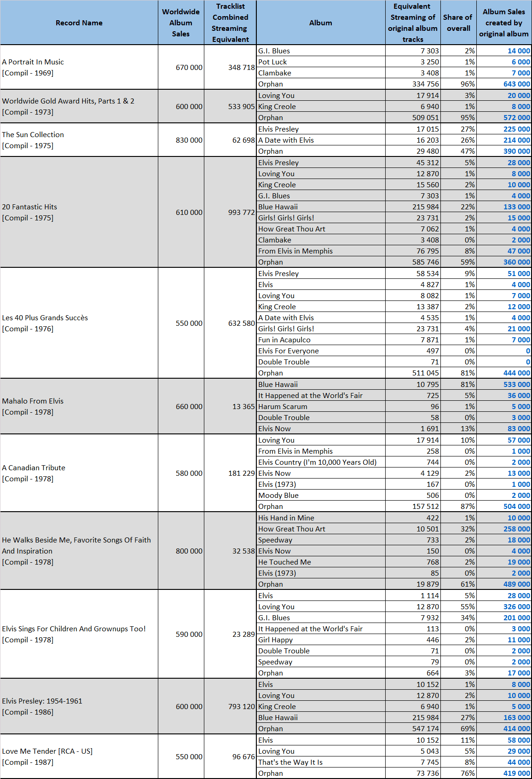The image size is (532, 779).
Task: Click album sales value 419 000
Action: (504, 773)
